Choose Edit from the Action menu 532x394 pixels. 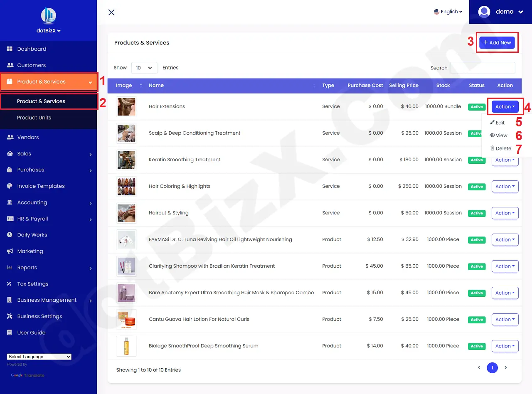pyautogui.click(x=498, y=122)
